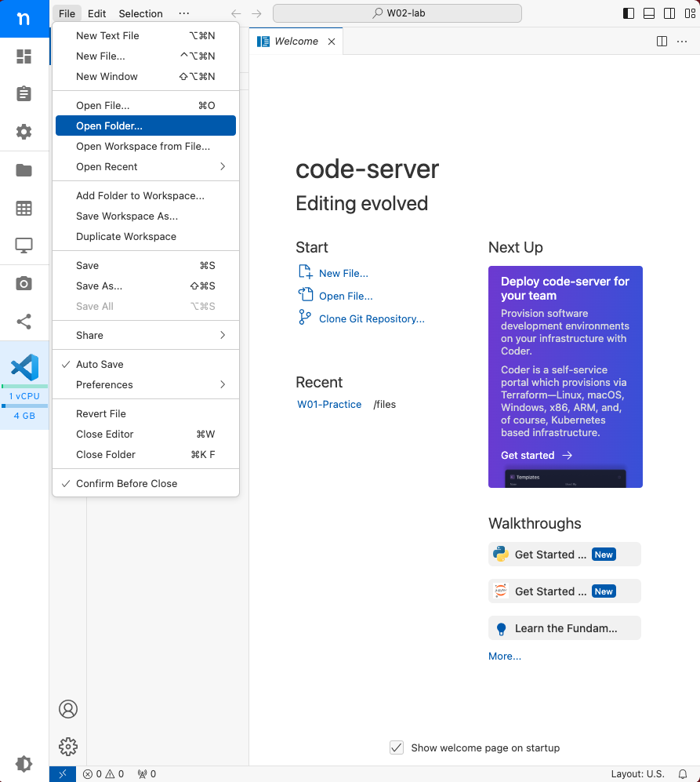Click More... walkthroughs link
The image size is (700, 782).
tap(505, 657)
